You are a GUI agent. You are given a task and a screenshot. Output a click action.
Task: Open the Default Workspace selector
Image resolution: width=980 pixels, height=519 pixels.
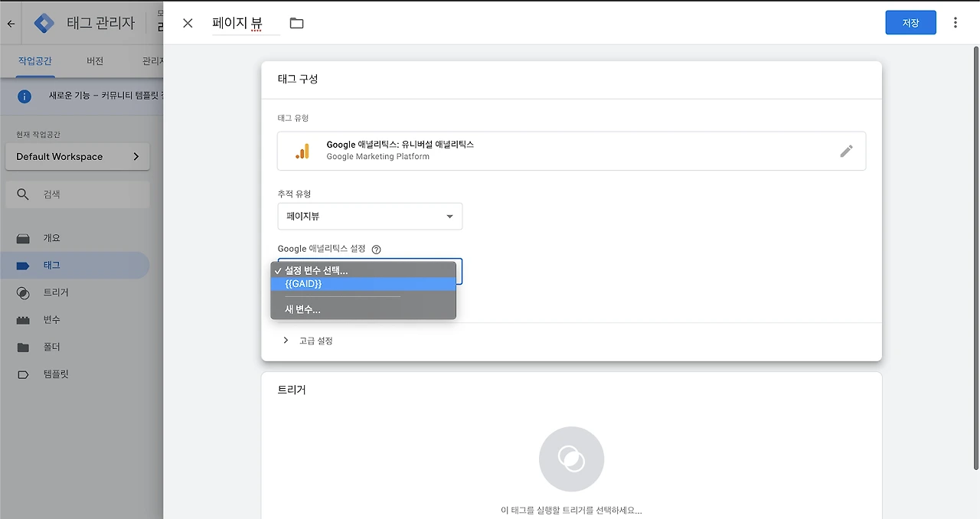(x=77, y=156)
